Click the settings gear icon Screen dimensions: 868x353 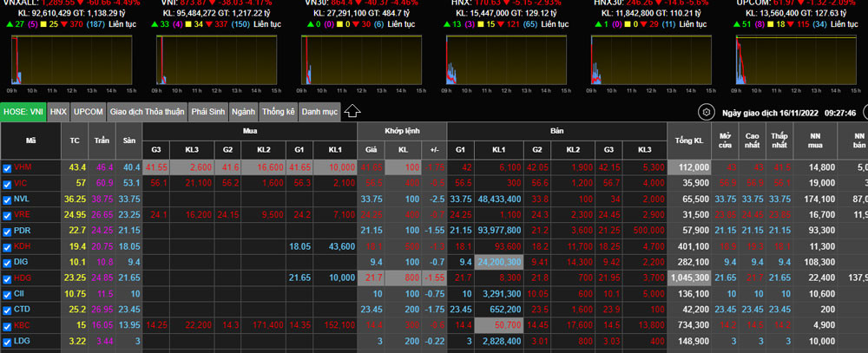tap(706, 112)
